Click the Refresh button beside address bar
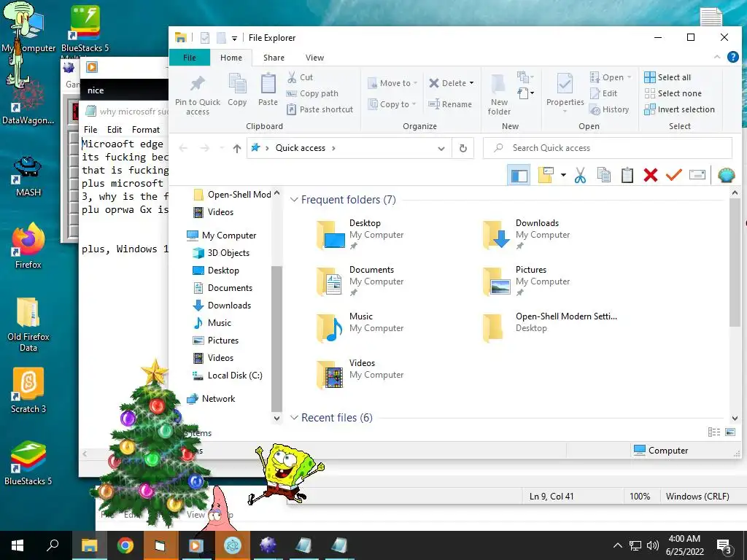The image size is (747, 560). [x=462, y=148]
